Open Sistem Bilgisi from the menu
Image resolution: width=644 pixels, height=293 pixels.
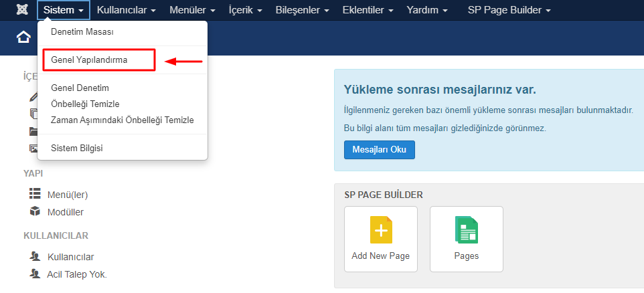coord(77,148)
